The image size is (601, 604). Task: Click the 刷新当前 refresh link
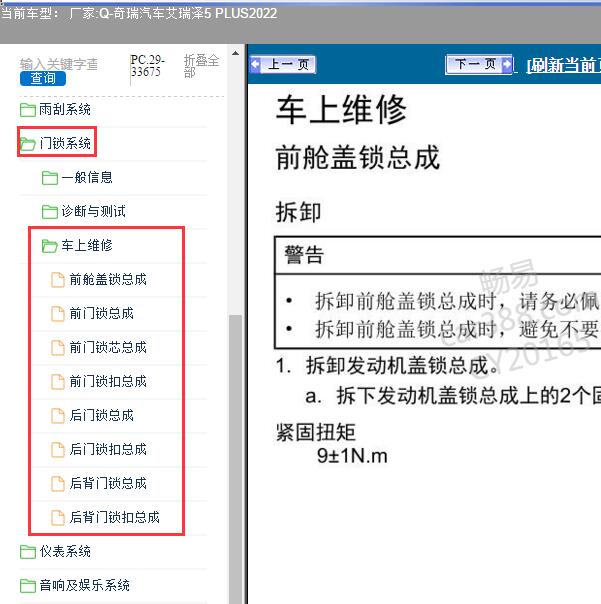coord(563,65)
